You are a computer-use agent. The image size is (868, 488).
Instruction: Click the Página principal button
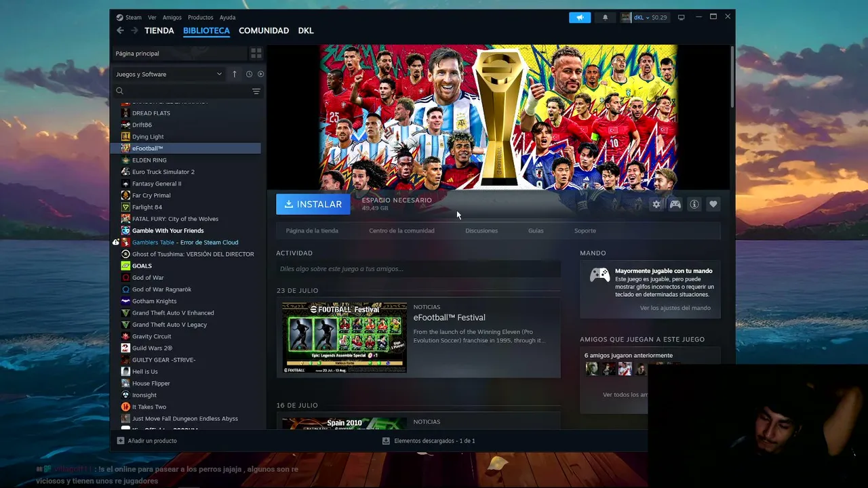pyautogui.click(x=179, y=53)
